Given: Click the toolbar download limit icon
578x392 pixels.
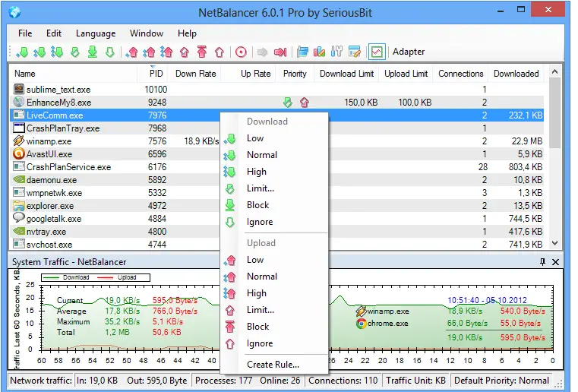Looking at the screenshot, I should pos(75,52).
